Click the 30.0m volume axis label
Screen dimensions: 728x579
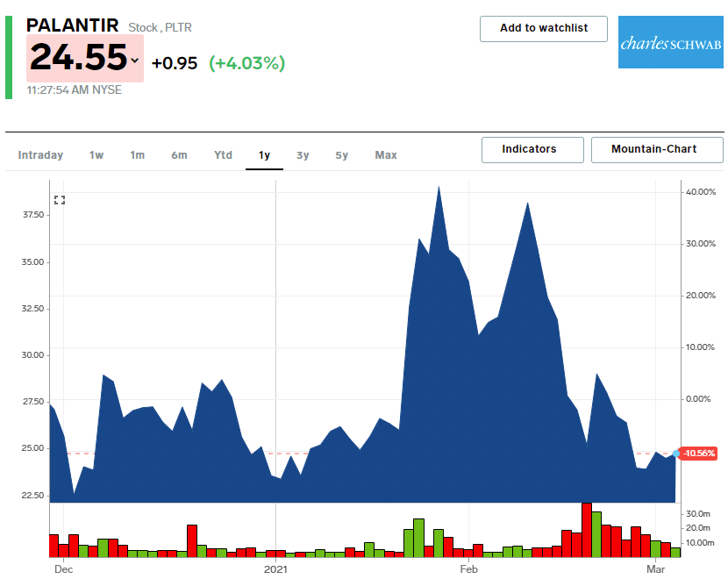coord(698,514)
